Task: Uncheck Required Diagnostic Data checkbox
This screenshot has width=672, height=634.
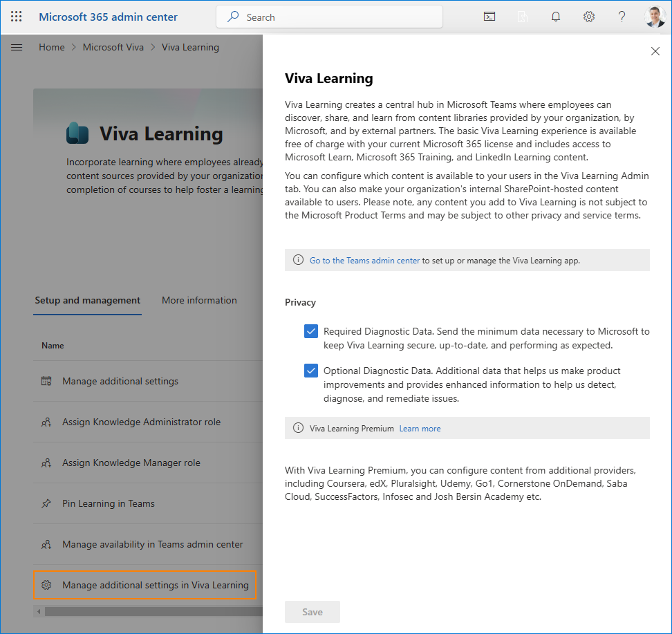Action: 311,331
